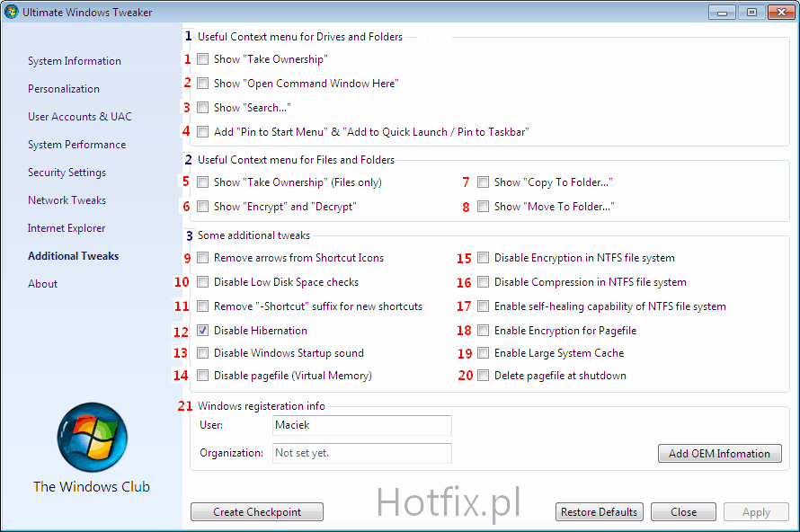The width and height of the screenshot is (800, 532).
Task: Go to User Accounts & UAC
Action: click(79, 117)
